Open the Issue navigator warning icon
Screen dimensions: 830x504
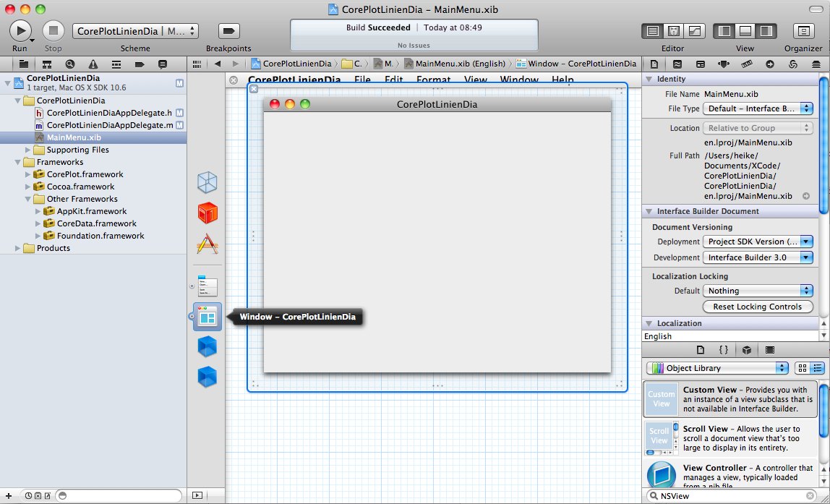click(93, 64)
